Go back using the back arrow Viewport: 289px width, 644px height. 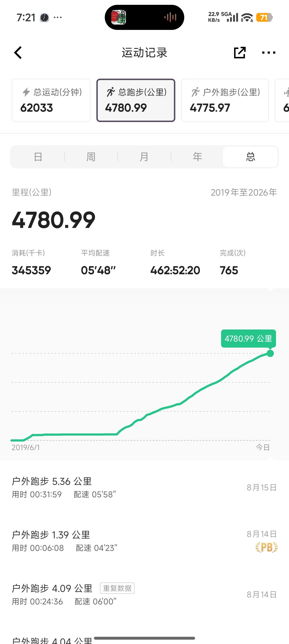tap(18, 53)
